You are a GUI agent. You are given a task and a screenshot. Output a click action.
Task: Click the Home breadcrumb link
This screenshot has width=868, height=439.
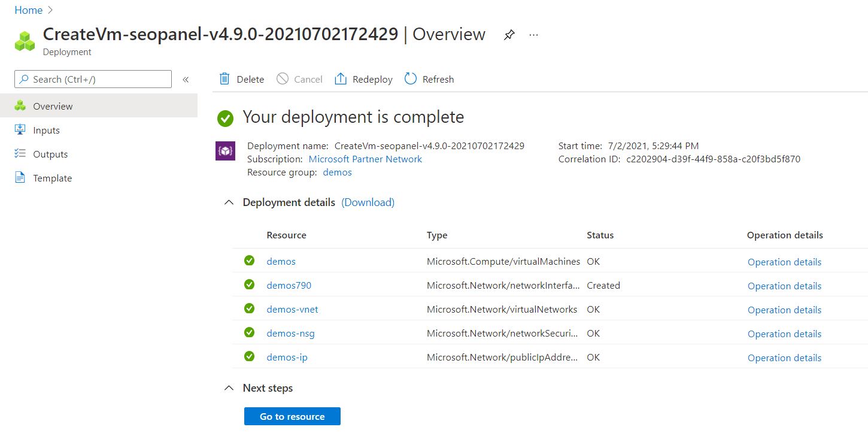pos(28,10)
